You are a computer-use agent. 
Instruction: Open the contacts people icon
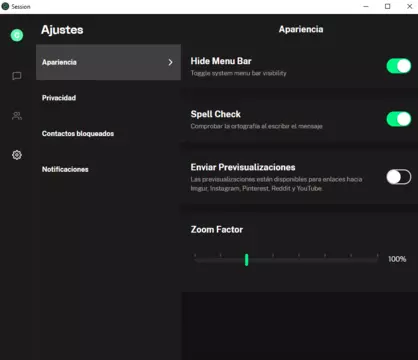17,116
